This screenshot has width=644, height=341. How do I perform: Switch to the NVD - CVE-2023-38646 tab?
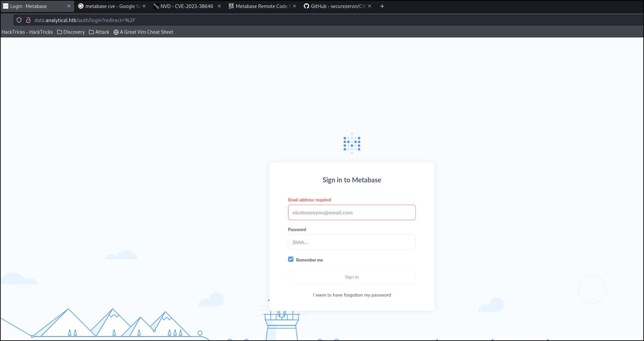[x=187, y=6]
